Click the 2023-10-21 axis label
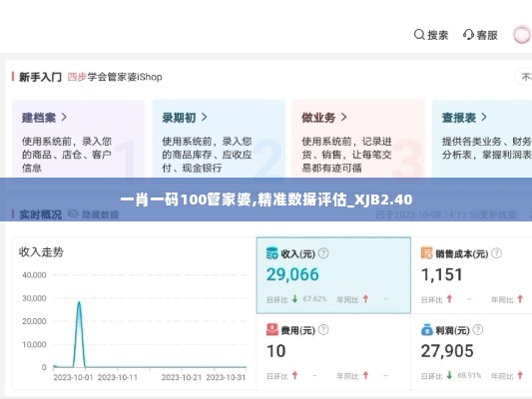 tap(182, 377)
